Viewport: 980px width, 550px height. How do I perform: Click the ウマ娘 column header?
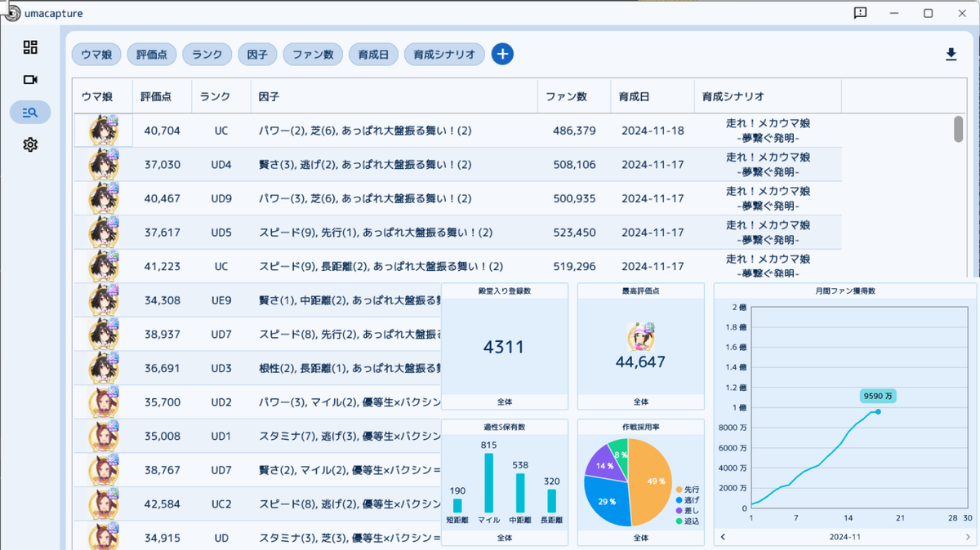[x=103, y=96]
